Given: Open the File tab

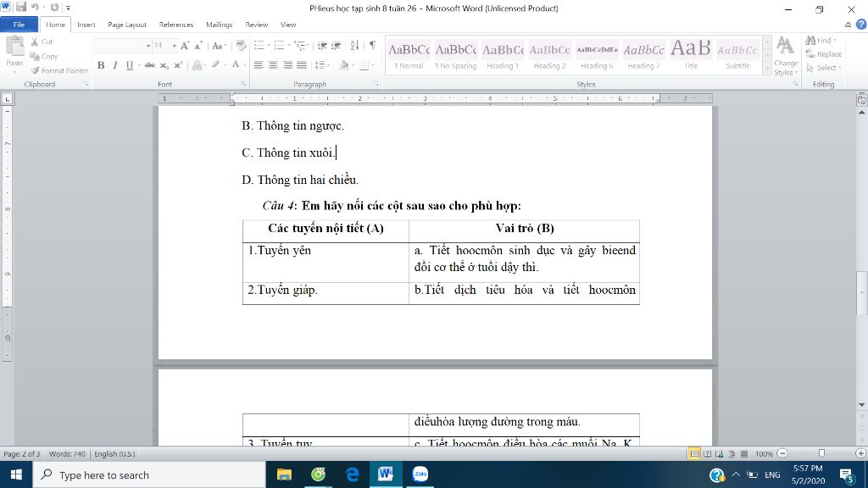Looking at the screenshot, I should point(19,25).
